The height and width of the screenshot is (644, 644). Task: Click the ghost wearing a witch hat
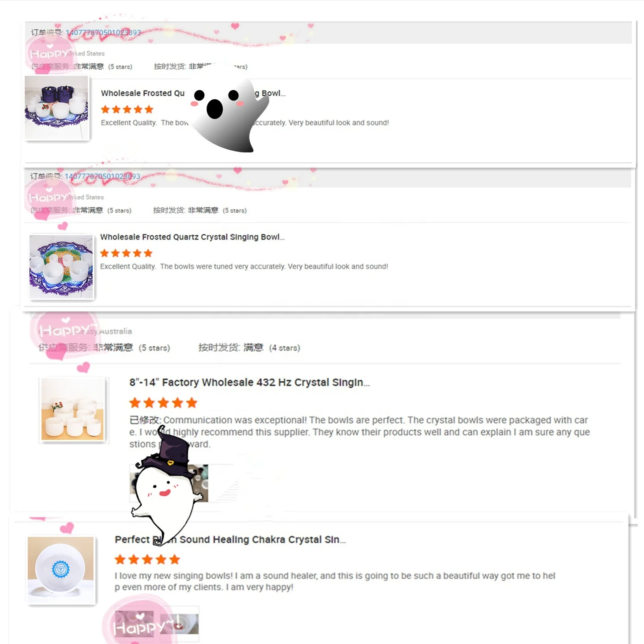(x=167, y=485)
